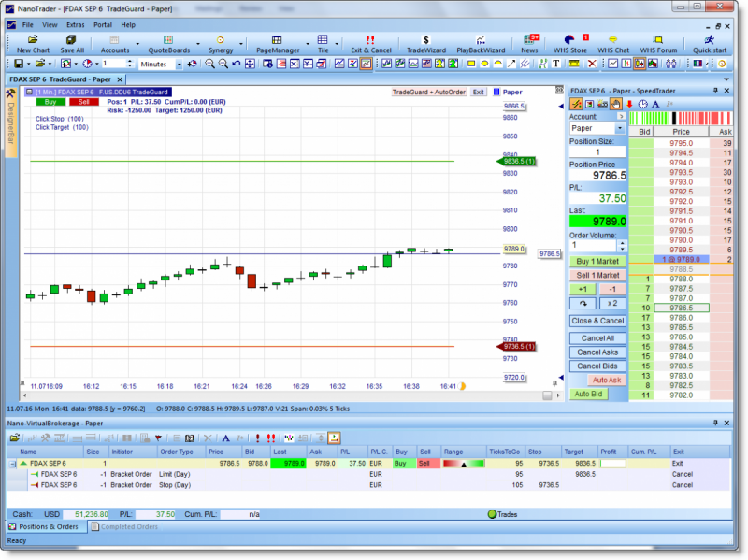Open the Extras menu
This screenshot has width=748, height=560.
[75, 24]
